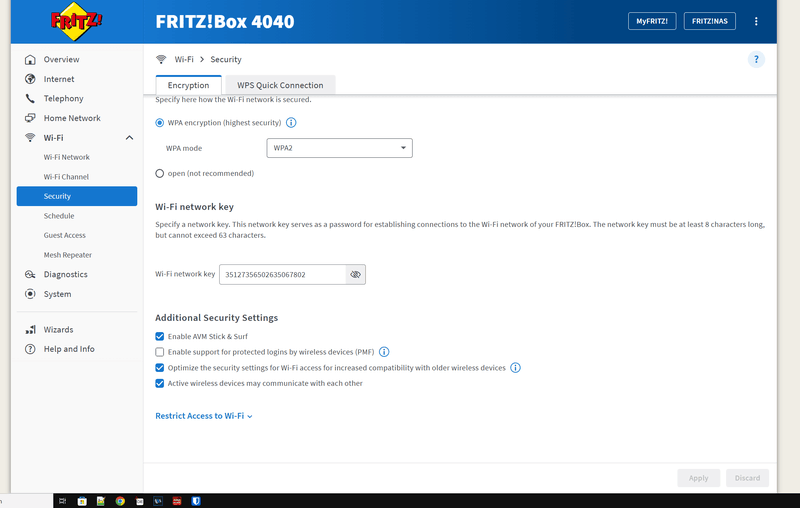Click the Discard button
The height and width of the screenshot is (508, 800).
coord(747,478)
